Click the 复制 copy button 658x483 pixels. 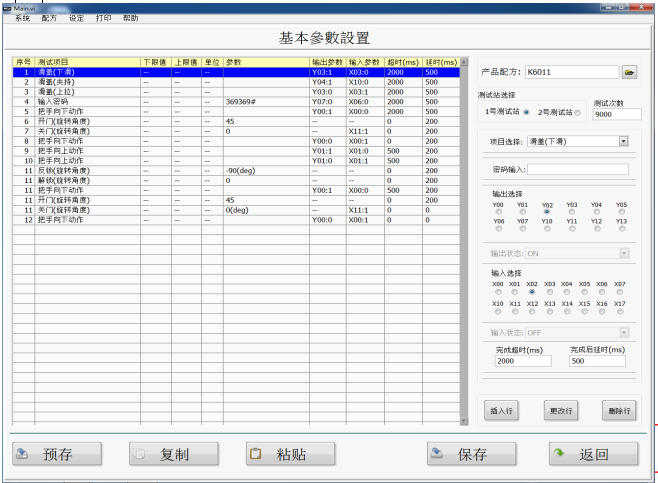click(x=173, y=454)
